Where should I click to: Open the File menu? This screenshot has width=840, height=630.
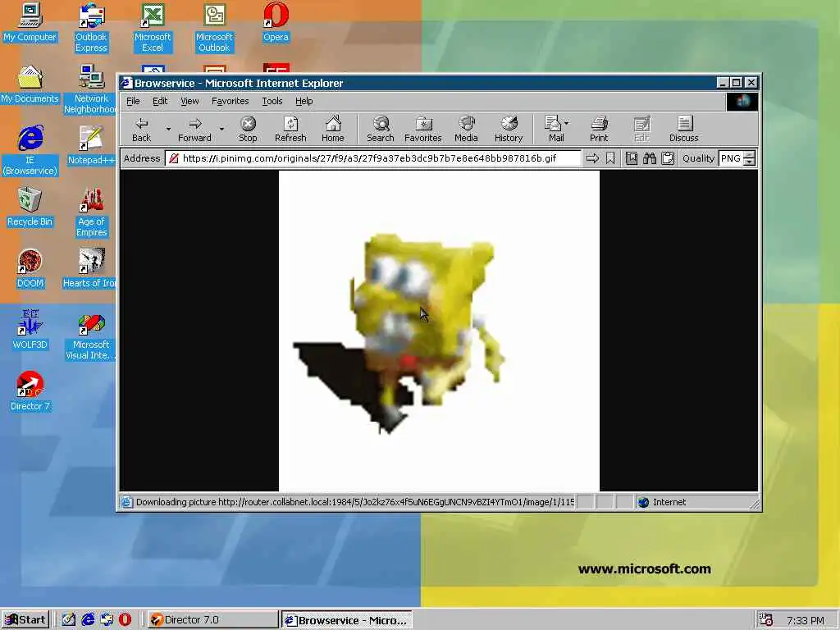point(133,101)
